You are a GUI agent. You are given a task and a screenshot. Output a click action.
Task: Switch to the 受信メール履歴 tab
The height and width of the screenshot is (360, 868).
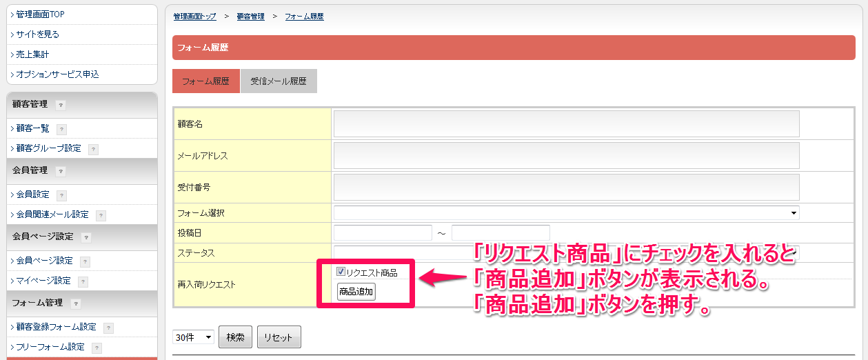[x=279, y=81]
